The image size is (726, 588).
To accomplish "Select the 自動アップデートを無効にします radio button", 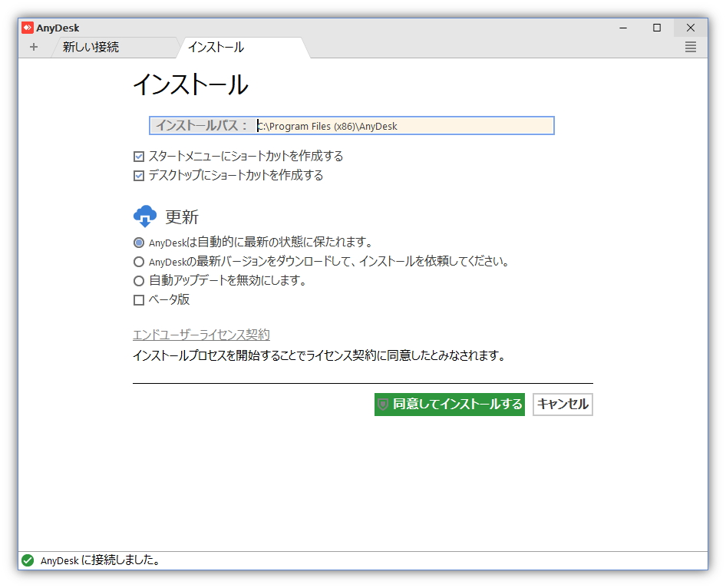I will click(x=139, y=280).
